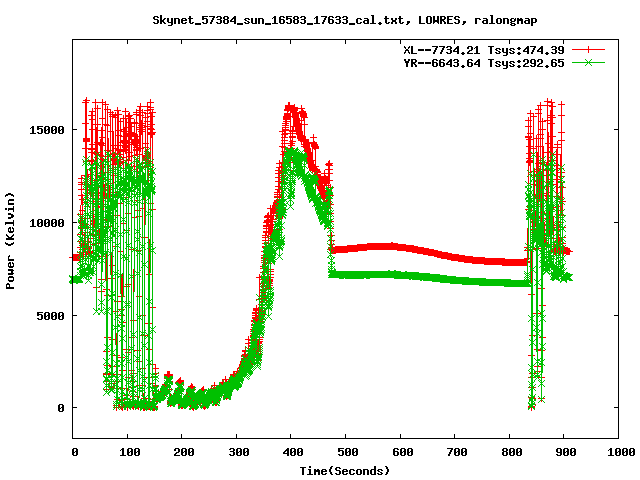Click x-axis tick label 800
This screenshot has width=640, height=480.
click(x=512, y=452)
